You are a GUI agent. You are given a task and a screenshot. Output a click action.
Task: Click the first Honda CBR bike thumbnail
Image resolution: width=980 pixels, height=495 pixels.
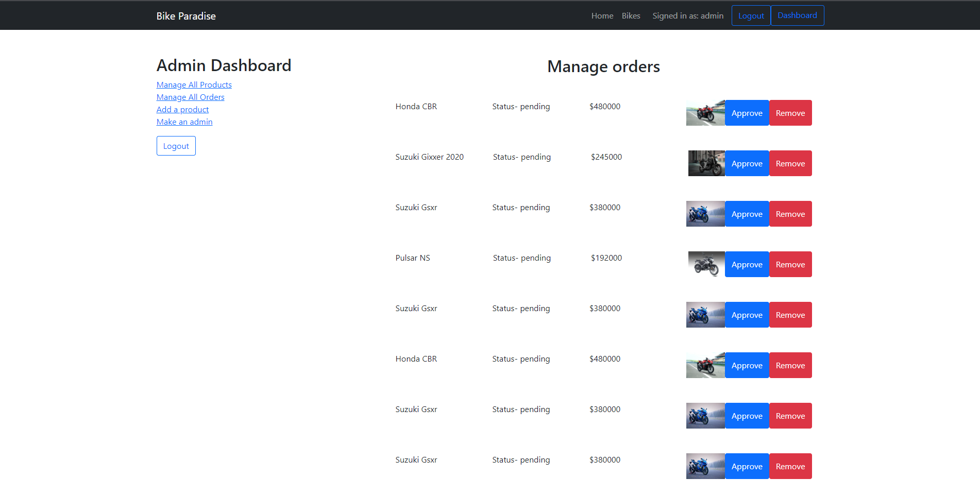(x=705, y=113)
